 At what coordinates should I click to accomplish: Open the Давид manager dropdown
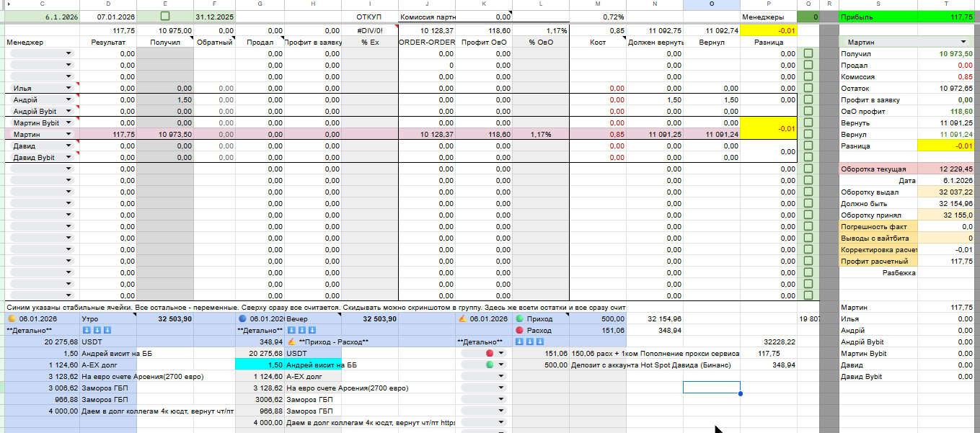click(69, 146)
